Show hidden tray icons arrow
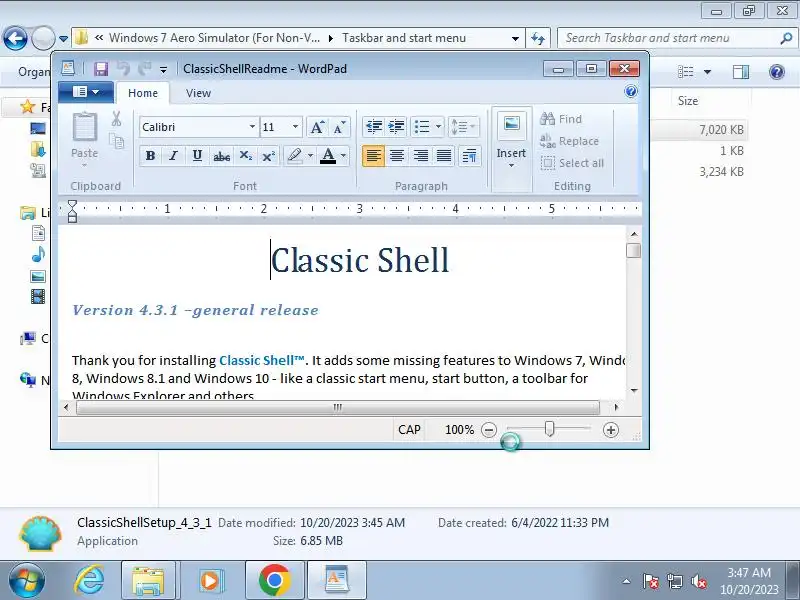This screenshot has height=600, width=800. tap(626, 581)
